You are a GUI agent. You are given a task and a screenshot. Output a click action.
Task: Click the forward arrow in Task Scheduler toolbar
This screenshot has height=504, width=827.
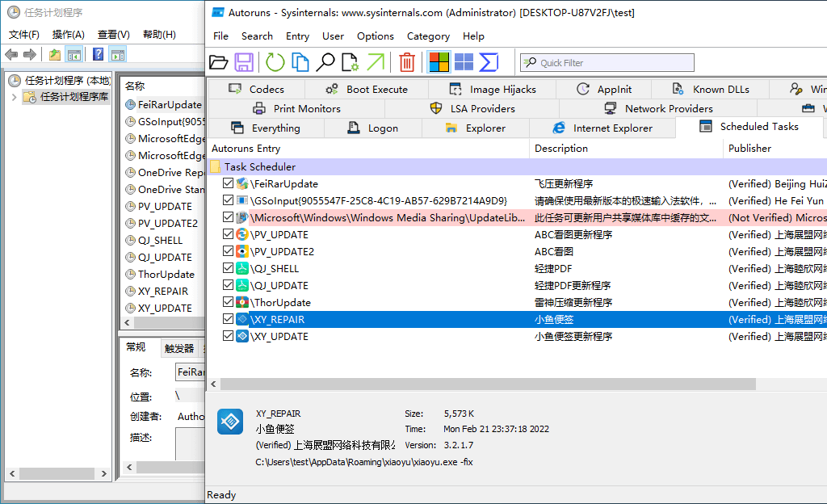pyautogui.click(x=30, y=54)
